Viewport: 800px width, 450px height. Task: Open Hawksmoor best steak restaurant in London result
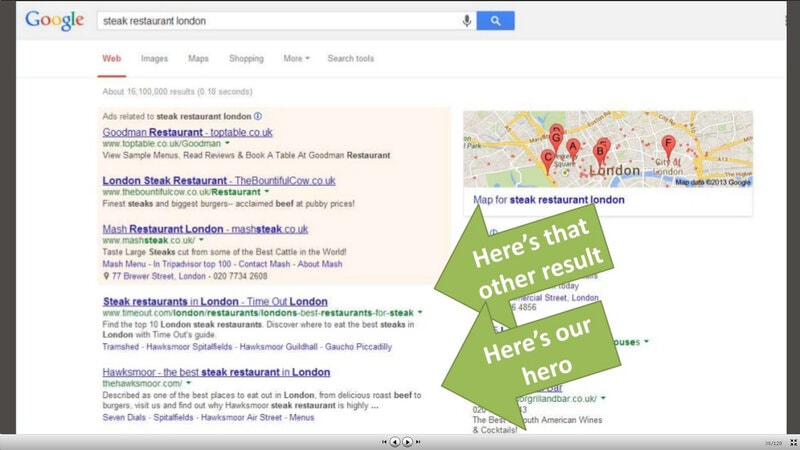pyautogui.click(x=216, y=372)
